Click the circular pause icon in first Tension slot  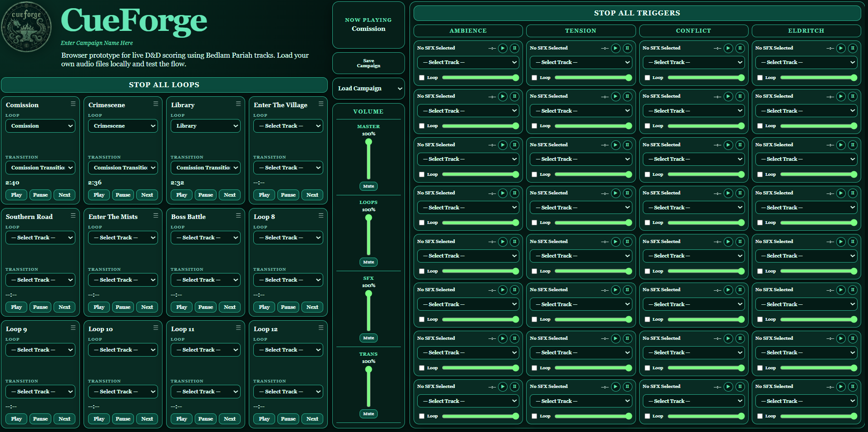pos(627,48)
